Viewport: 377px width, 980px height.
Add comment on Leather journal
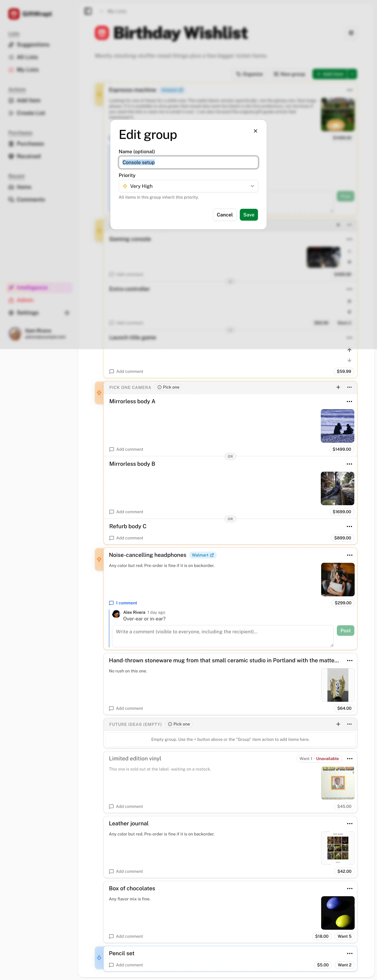pyautogui.click(x=126, y=871)
